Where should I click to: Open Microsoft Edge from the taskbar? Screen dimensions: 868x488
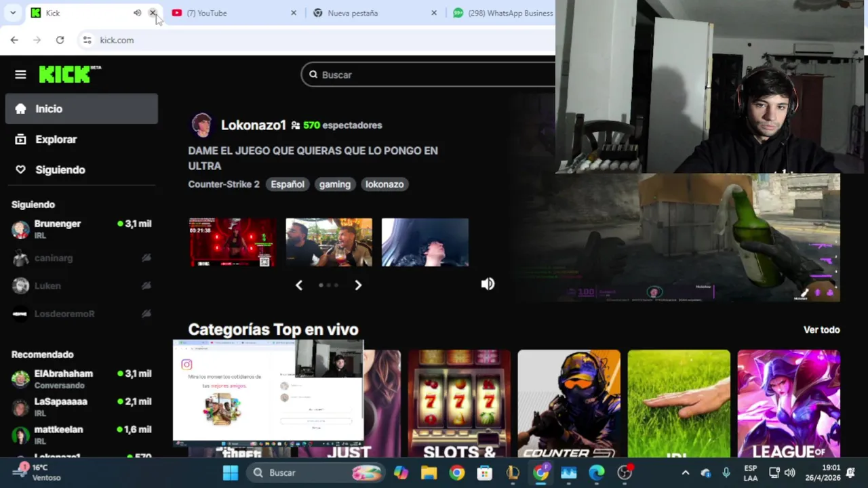point(597,472)
